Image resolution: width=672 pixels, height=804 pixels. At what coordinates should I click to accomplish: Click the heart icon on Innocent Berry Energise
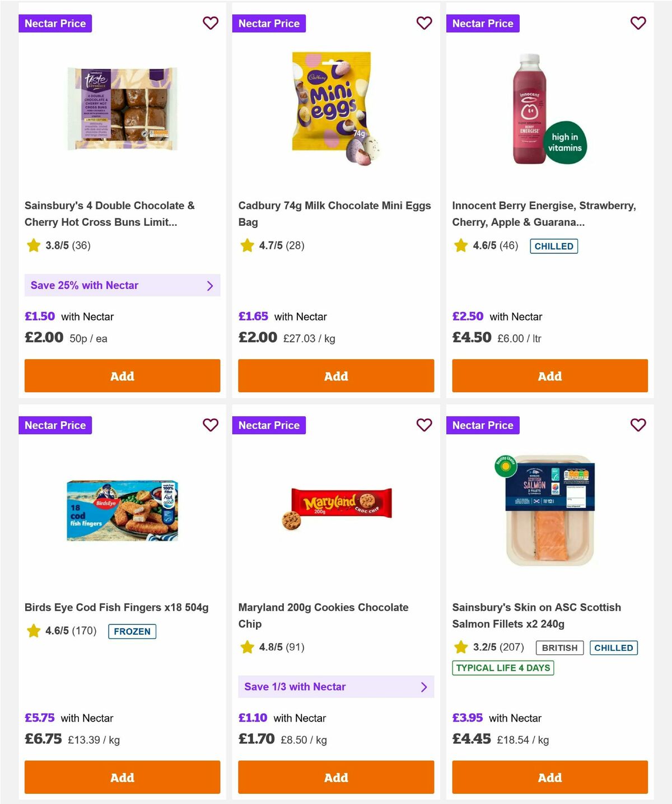tap(638, 23)
